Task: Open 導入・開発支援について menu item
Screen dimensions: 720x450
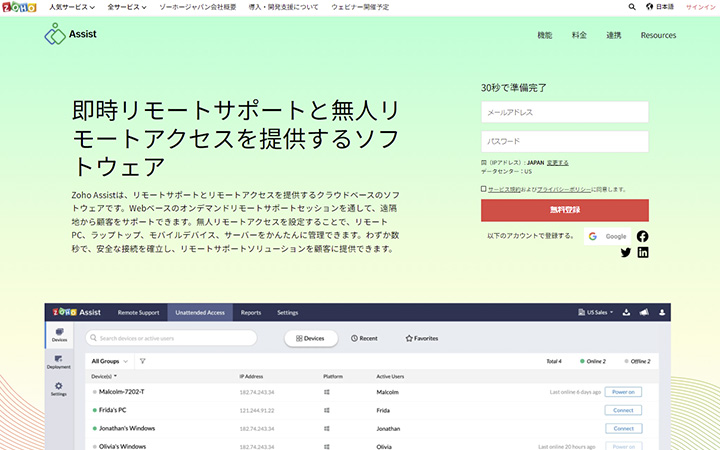Action: [x=283, y=7]
